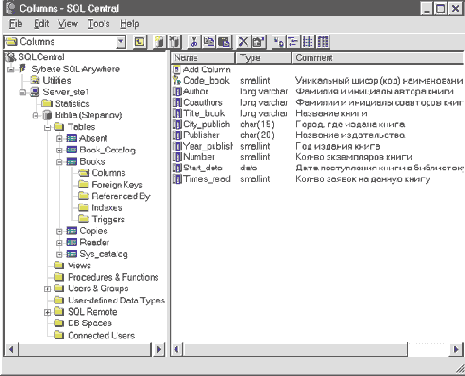Open the Indexes folder
Screen dimensions: 465x376
[x=100, y=208]
